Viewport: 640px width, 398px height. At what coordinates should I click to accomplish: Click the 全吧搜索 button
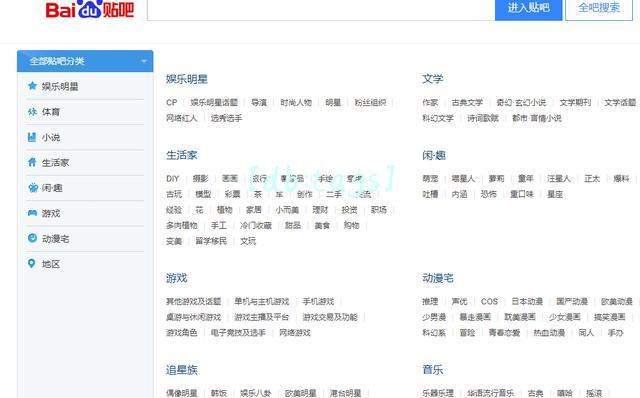(x=599, y=9)
